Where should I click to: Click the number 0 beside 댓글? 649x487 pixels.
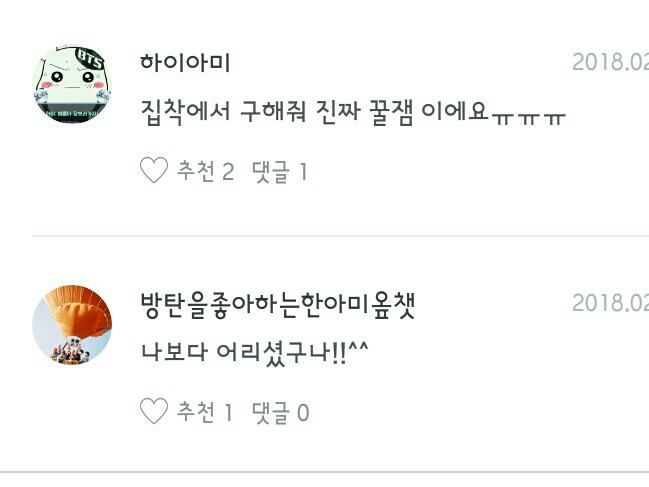point(303,413)
